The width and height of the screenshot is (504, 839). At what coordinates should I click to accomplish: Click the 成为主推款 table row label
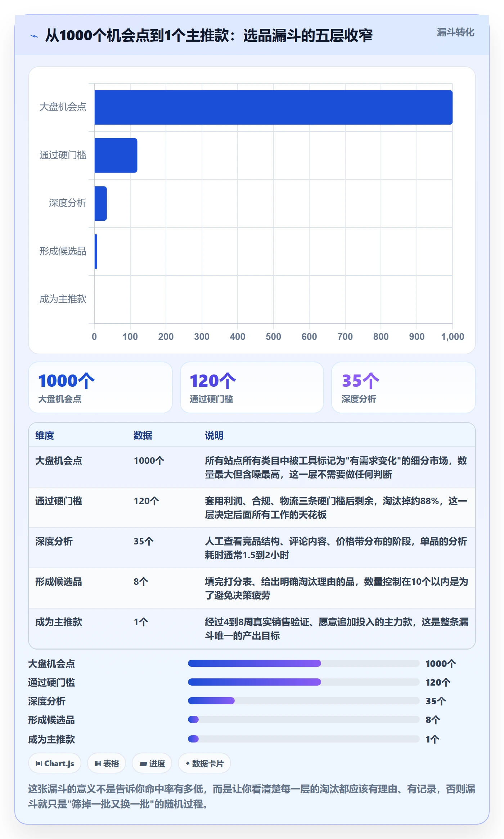[x=59, y=622]
